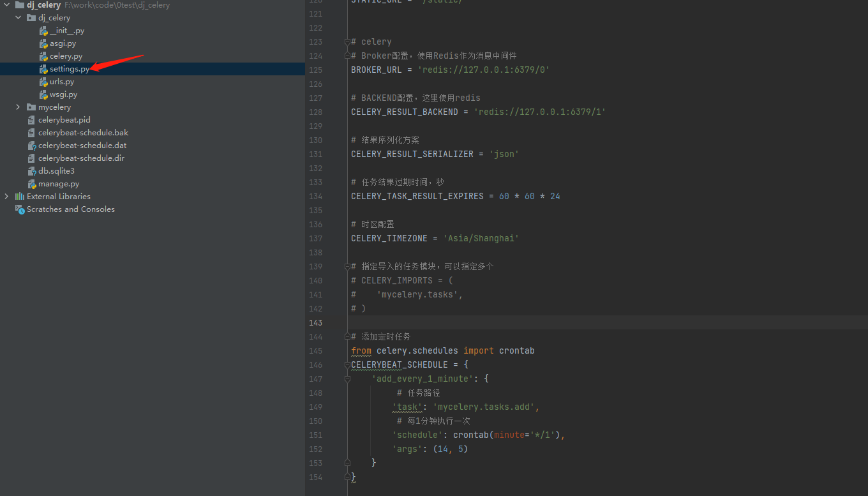
Task: Click the BROKER_URL variable name
Action: (x=377, y=70)
